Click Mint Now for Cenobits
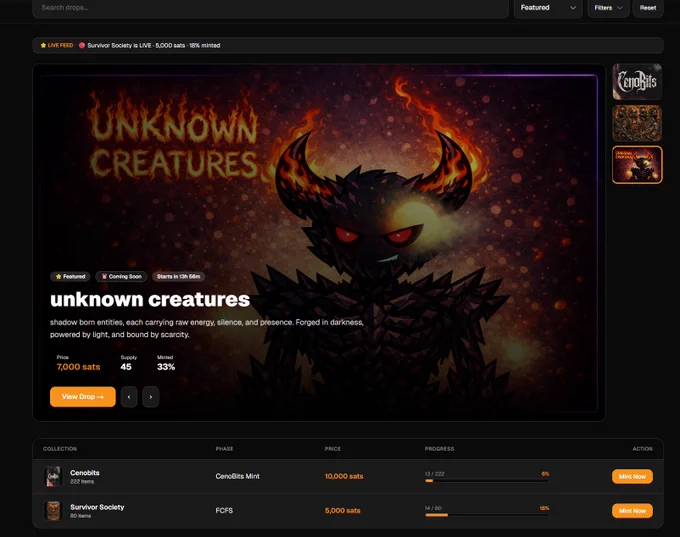Screen dimensions: 680x537 point(632,476)
